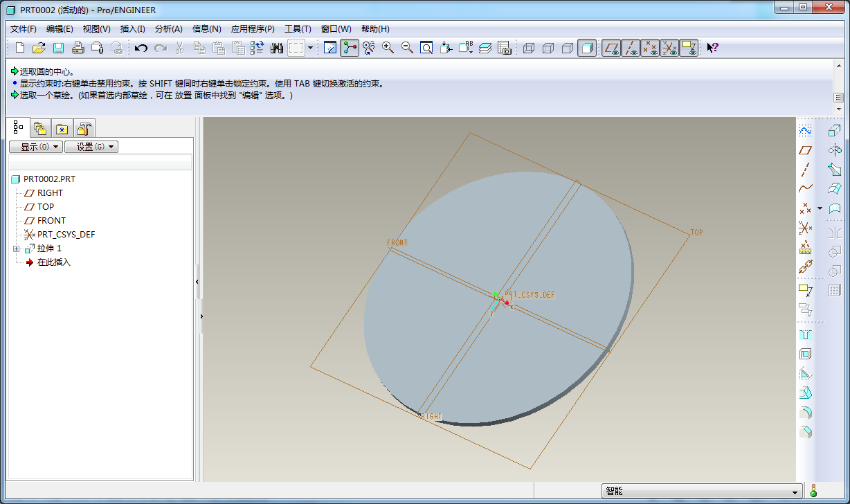Click the binoculars Find icon
The width and height of the screenshot is (850, 504).
[277, 48]
